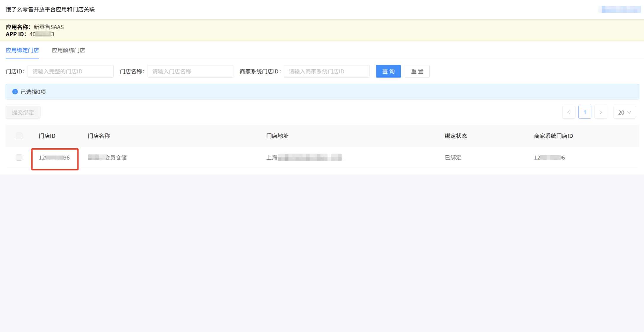Image resolution: width=644 pixels, height=332 pixels.
Task: Focus the 商家系统门店ID input field
Action: click(x=326, y=71)
